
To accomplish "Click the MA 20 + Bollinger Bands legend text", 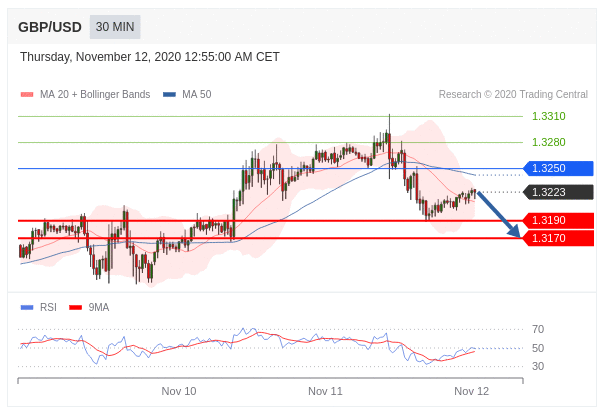I will (x=95, y=94).
